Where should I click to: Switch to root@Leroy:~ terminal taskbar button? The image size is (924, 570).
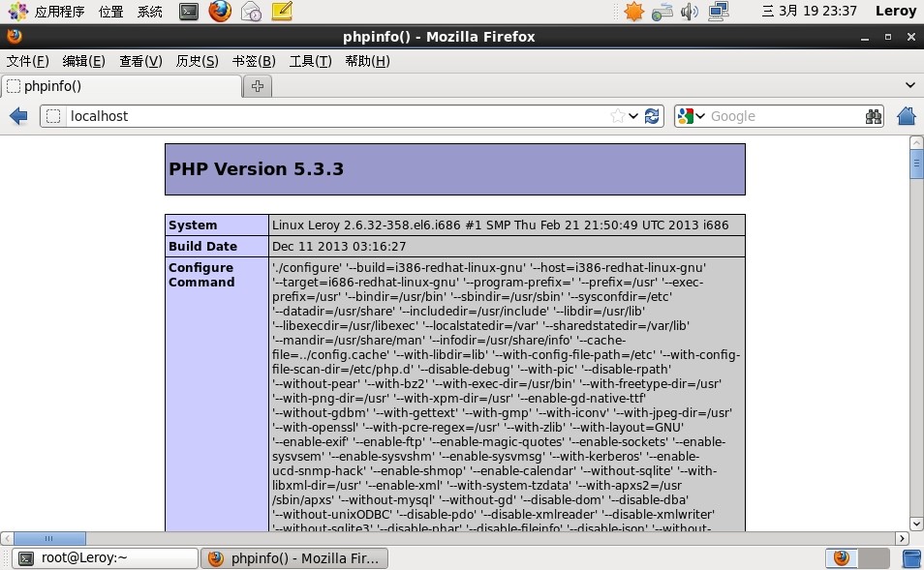click(x=105, y=558)
